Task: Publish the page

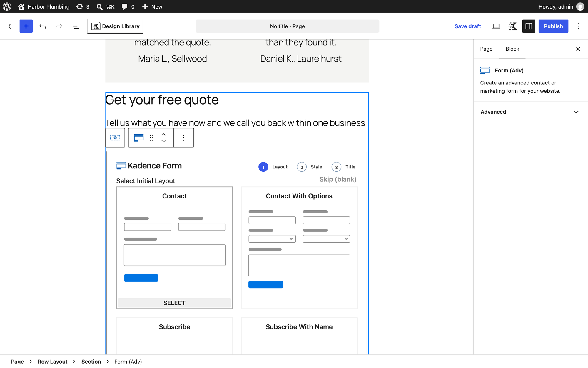Action: [x=553, y=26]
